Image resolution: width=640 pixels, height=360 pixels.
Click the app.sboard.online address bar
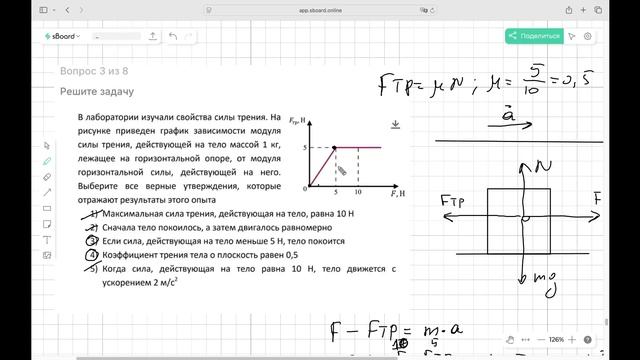[x=320, y=10]
